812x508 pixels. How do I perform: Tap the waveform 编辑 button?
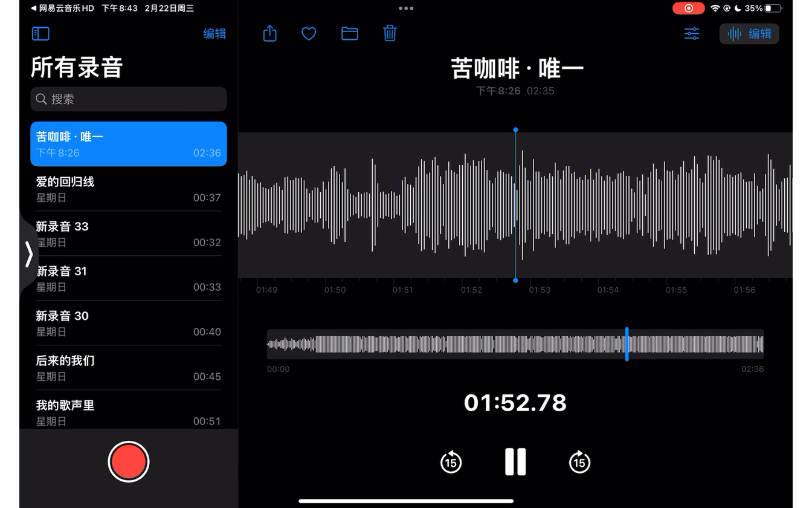pos(749,34)
